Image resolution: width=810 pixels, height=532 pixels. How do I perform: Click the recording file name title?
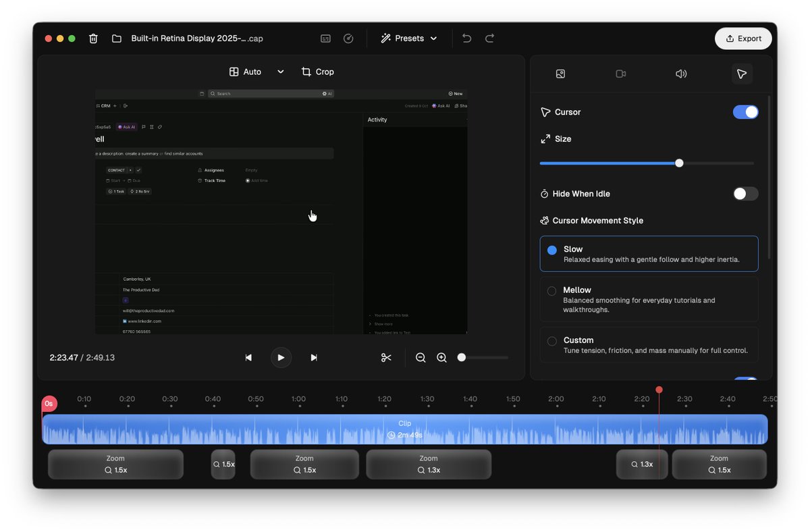(x=197, y=38)
